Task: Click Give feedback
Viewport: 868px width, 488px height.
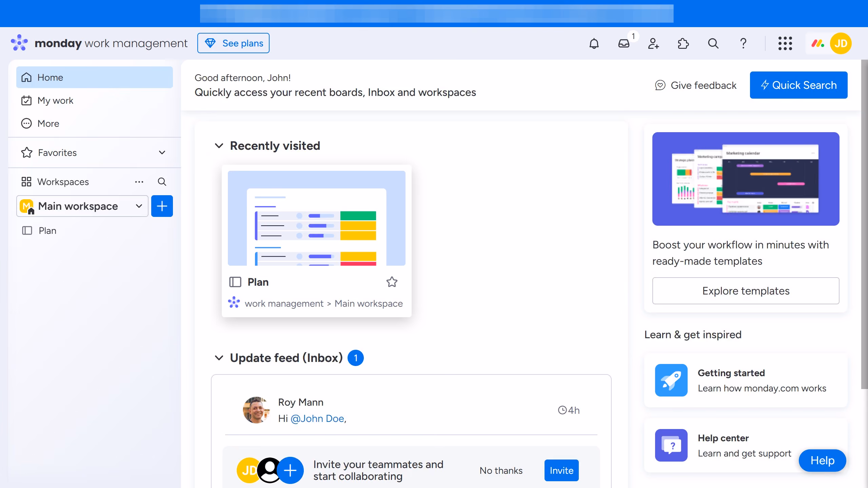Action: [x=695, y=85]
